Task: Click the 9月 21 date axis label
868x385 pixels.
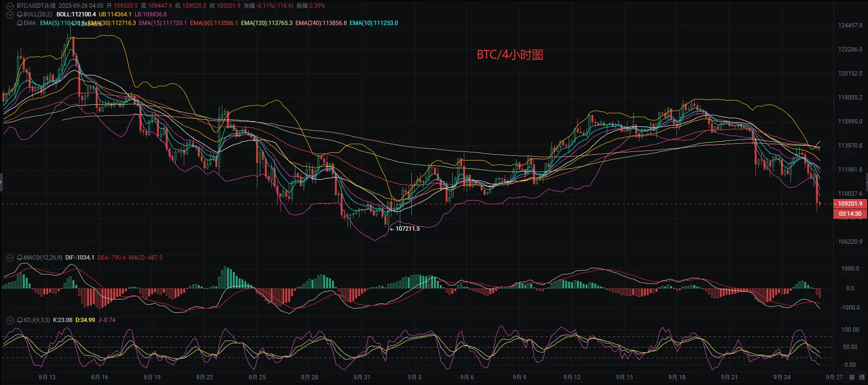Action: pyautogui.click(x=729, y=377)
